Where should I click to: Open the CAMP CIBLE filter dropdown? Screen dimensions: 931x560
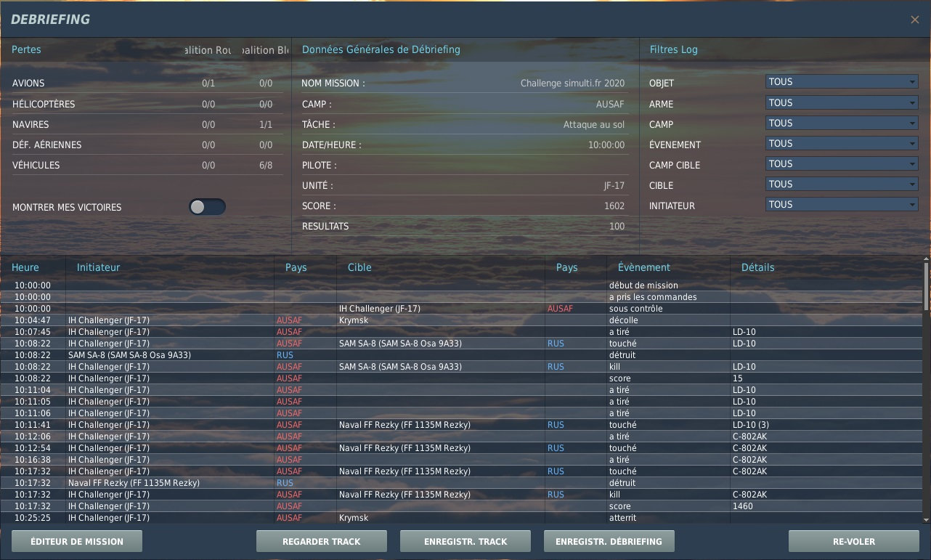point(842,164)
